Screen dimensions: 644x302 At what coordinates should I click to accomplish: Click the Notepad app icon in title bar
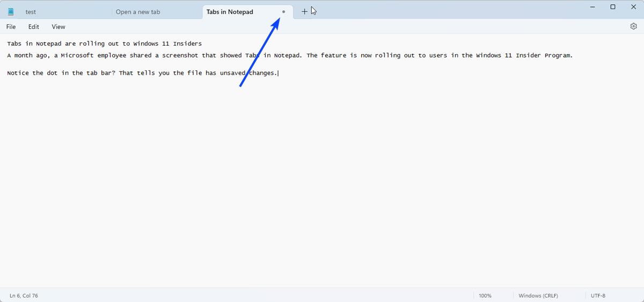(11, 12)
